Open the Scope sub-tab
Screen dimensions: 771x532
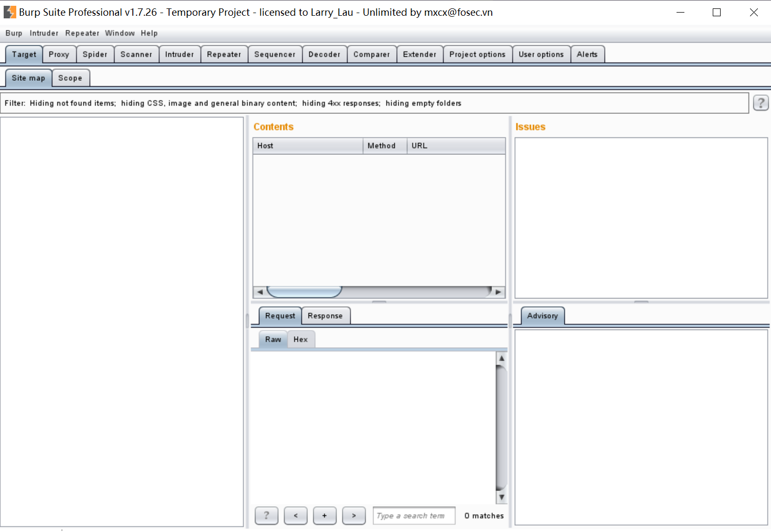pyautogui.click(x=71, y=78)
